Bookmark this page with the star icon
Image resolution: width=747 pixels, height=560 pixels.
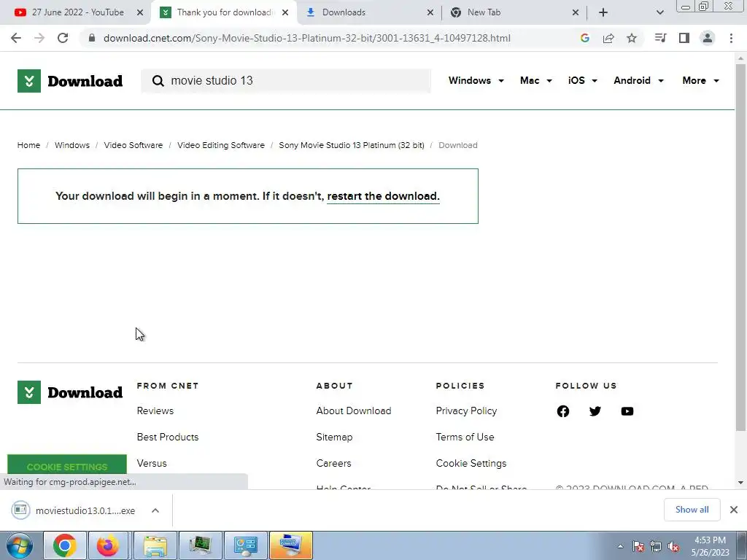[x=631, y=38]
